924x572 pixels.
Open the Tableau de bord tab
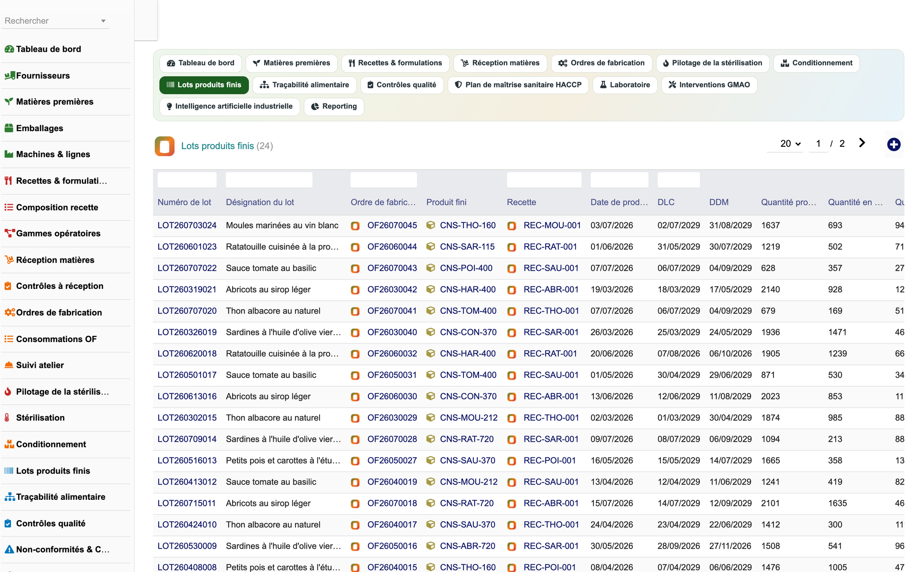tap(200, 63)
